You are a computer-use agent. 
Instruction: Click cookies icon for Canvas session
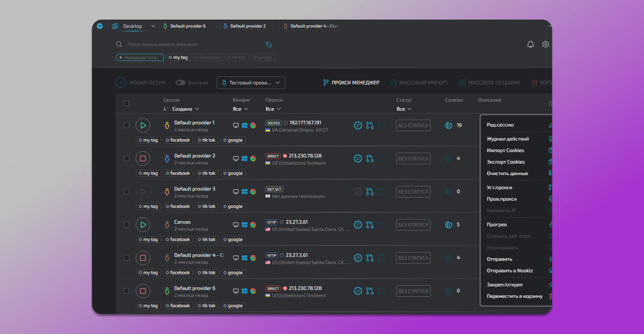pos(448,225)
